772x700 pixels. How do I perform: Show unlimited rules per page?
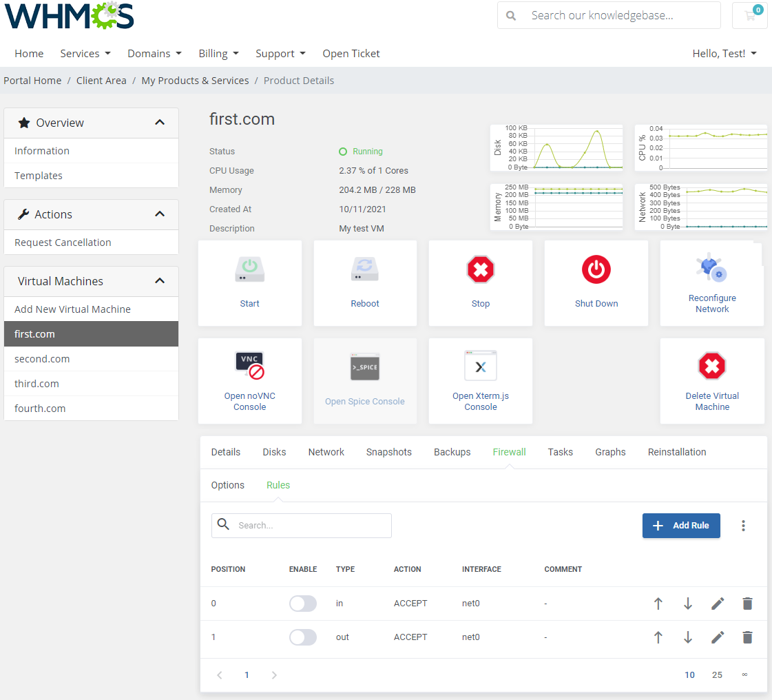(x=745, y=675)
